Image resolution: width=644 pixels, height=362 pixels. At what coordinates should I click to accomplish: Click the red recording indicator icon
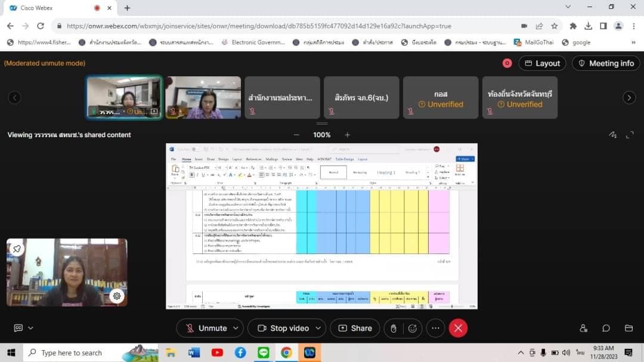click(x=507, y=63)
